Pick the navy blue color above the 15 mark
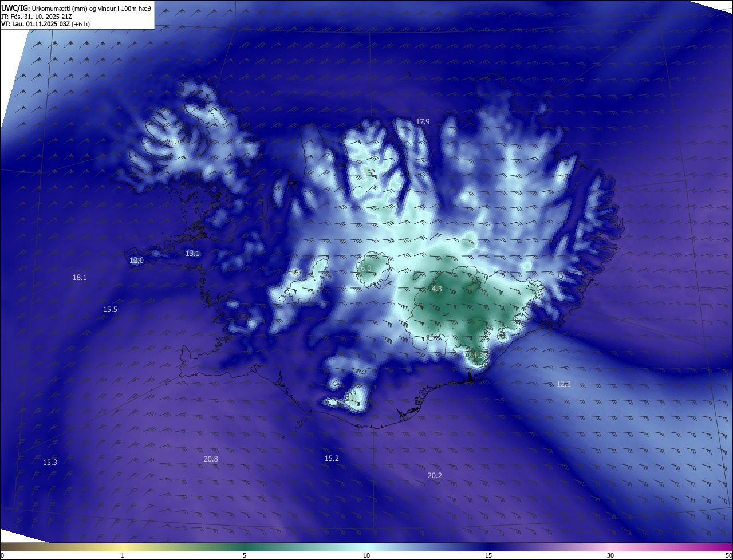This screenshot has width=733, height=560. point(488,547)
